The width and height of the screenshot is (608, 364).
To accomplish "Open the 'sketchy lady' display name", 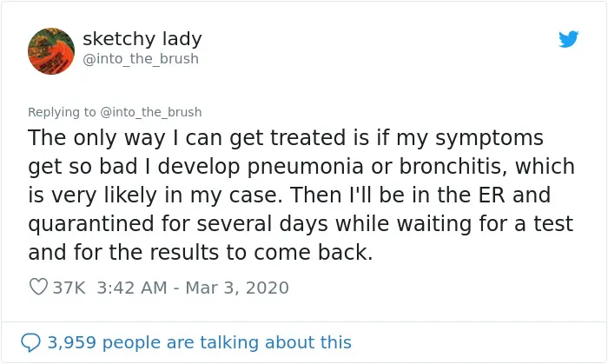I will coord(142,39).
